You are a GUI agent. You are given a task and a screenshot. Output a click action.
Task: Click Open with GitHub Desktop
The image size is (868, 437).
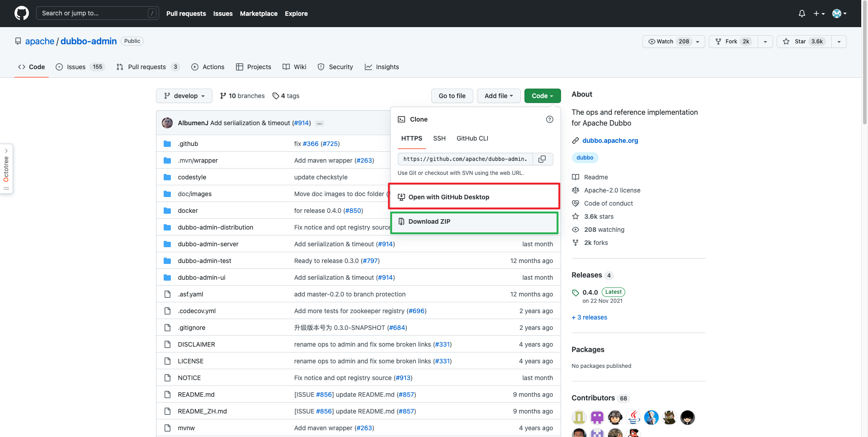tap(474, 197)
